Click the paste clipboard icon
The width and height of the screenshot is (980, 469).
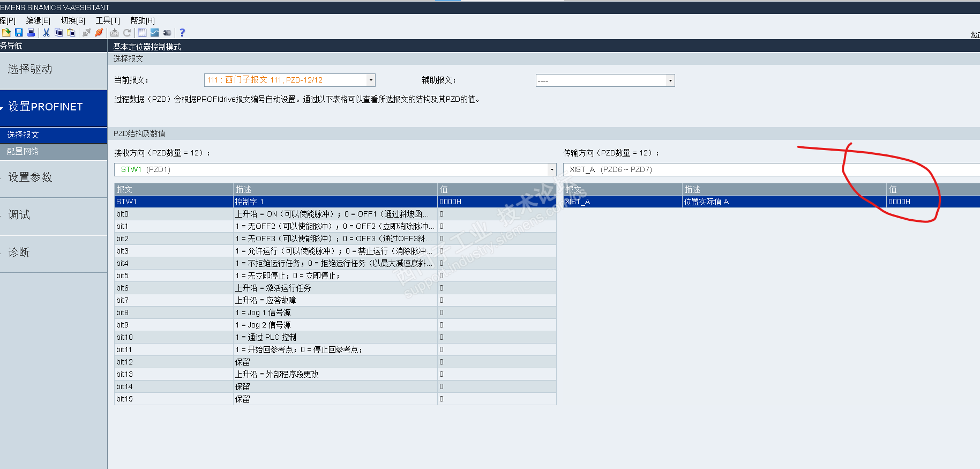[71, 33]
